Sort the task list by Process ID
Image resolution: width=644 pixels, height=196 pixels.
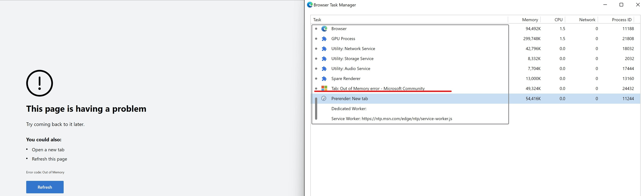pyautogui.click(x=621, y=19)
